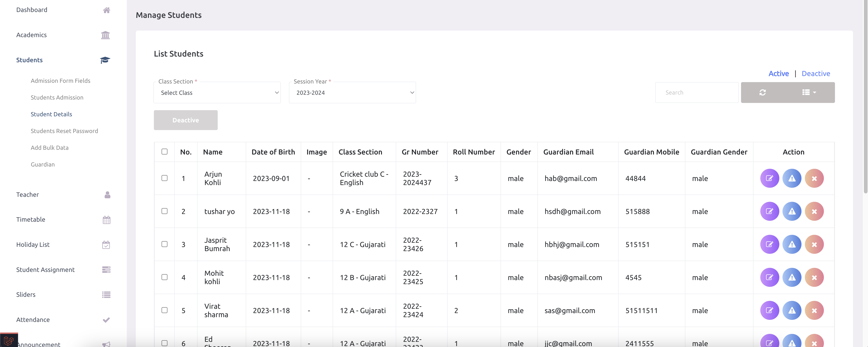This screenshot has height=347, width=868.
Task: Open Students Admission in the sidebar
Action: tap(57, 97)
